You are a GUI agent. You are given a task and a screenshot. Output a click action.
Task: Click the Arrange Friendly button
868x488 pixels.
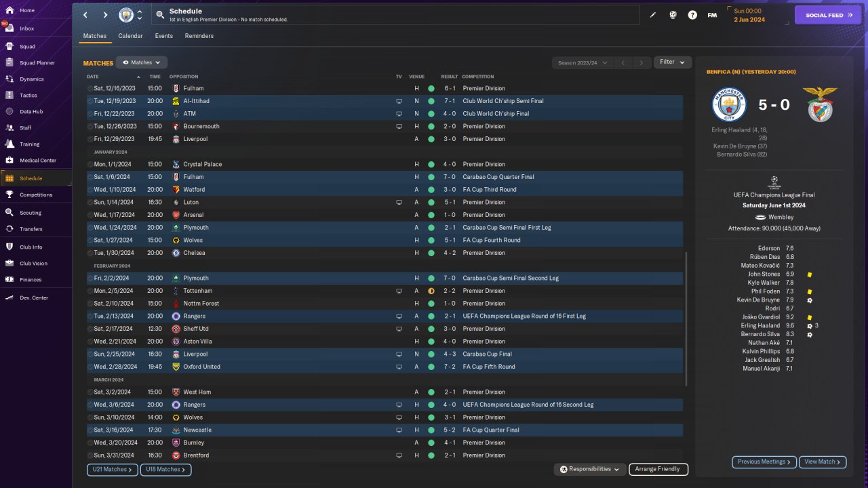coord(658,469)
